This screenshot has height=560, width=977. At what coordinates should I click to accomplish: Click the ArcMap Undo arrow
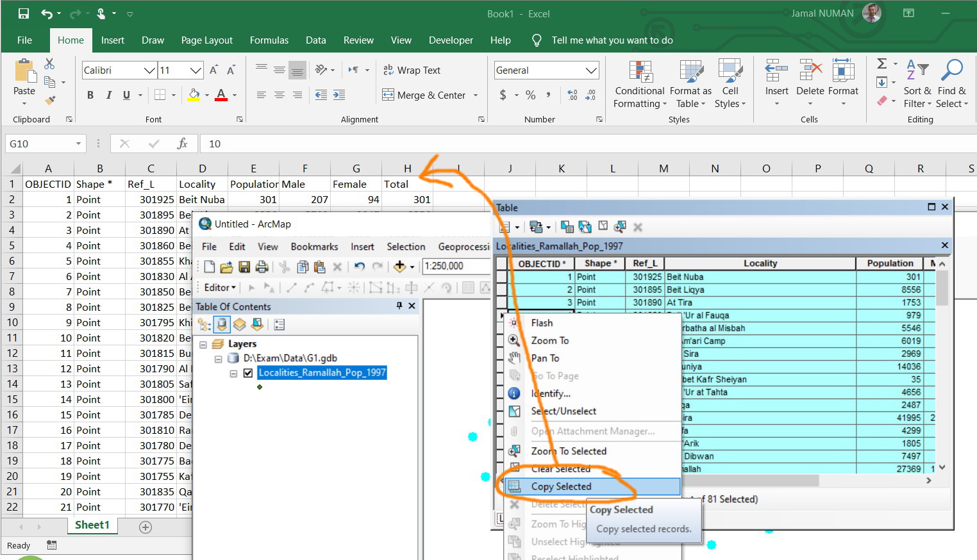click(359, 267)
